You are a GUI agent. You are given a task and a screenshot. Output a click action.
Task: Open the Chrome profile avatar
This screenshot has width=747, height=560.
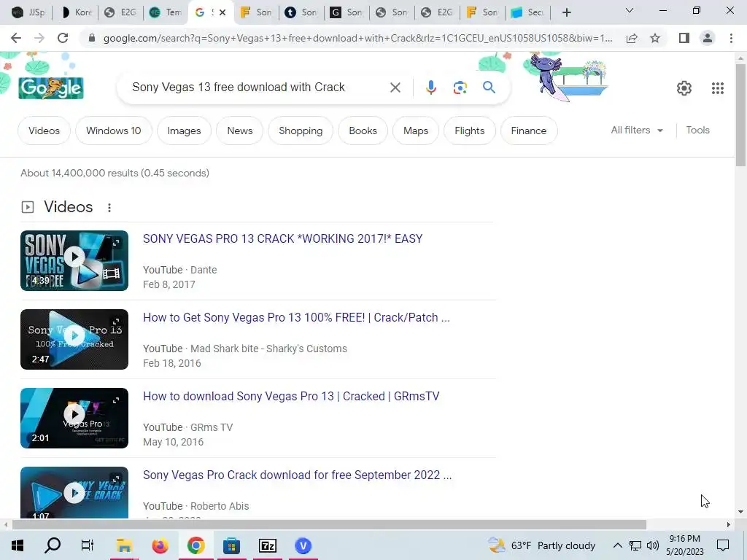click(x=708, y=38)
